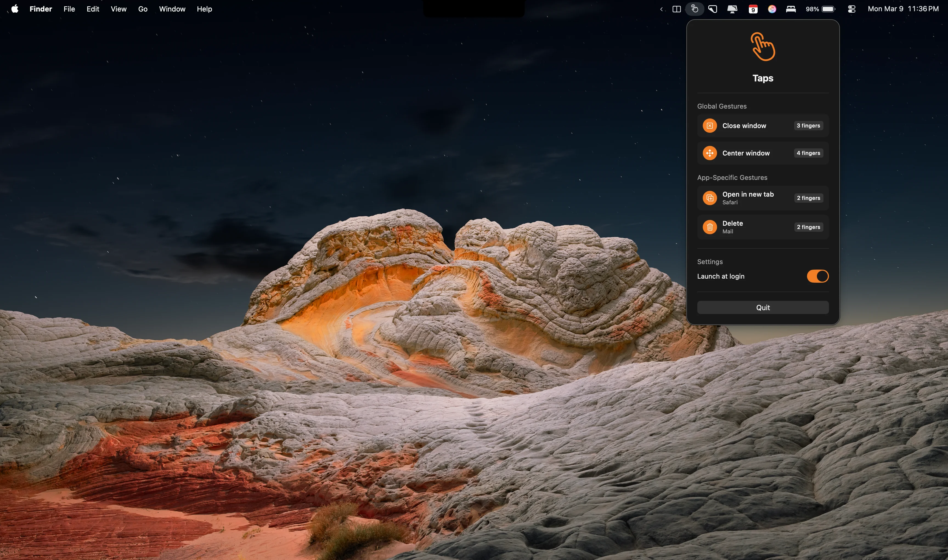Open Control Center from the menu bar
The width and height of the screenshot is (948, 560).
pyautogui.click(x=852, y=9)
